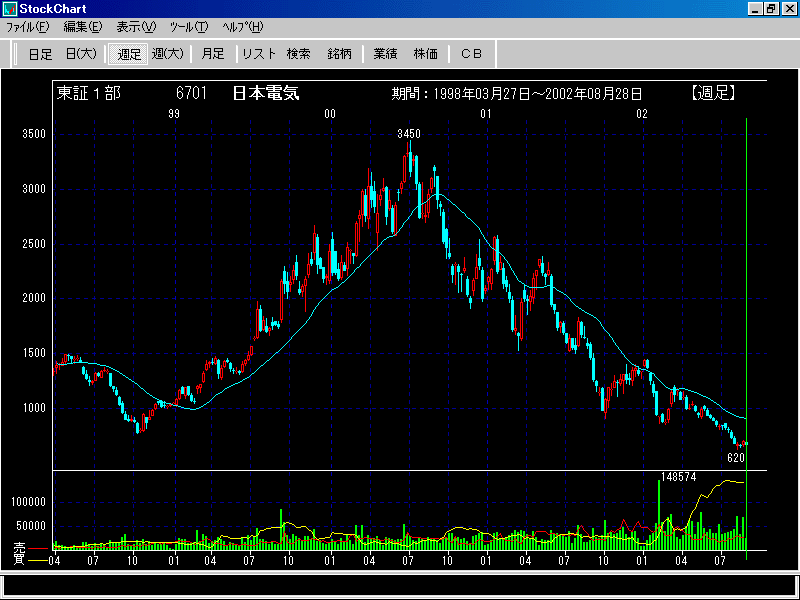Open the 業績 earnings view

pyautogui.click(x=385, y=54)
